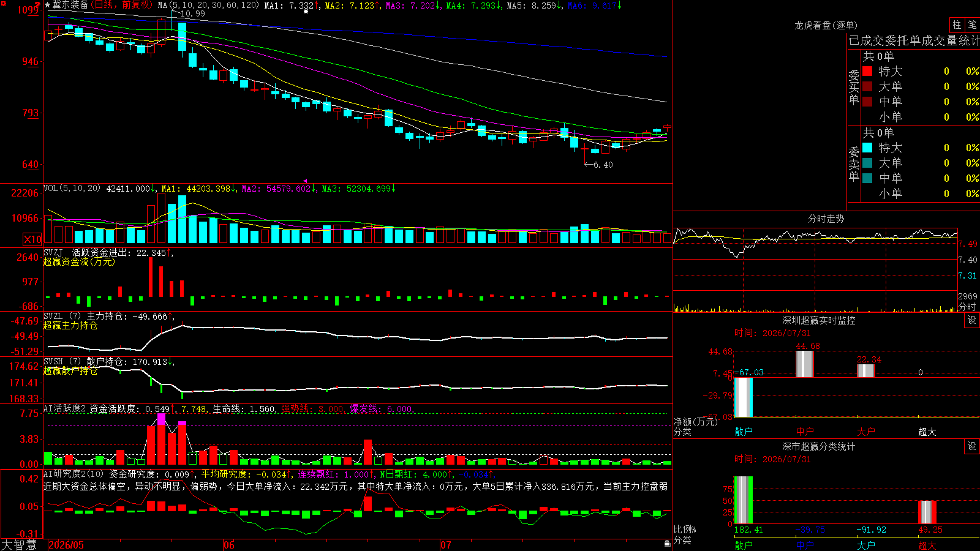Click the white 超大 label in 深圳超赢实时监控
The height and width of the screenshot is (551, 980).
(927, 432)
